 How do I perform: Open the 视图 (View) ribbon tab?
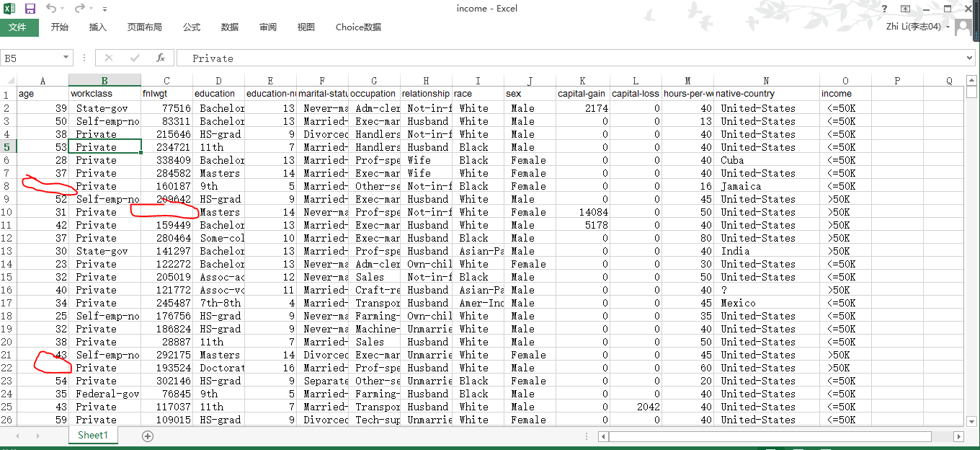[x=306, y=27]
